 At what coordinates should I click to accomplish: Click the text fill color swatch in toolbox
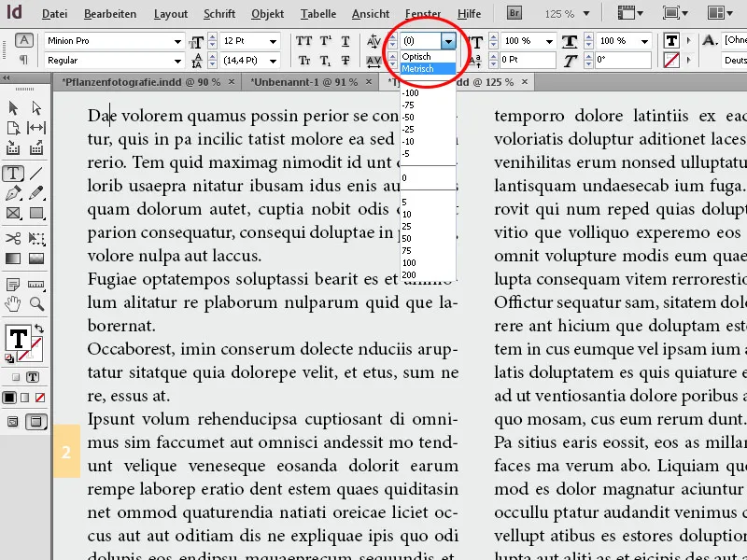coord(18,338)
